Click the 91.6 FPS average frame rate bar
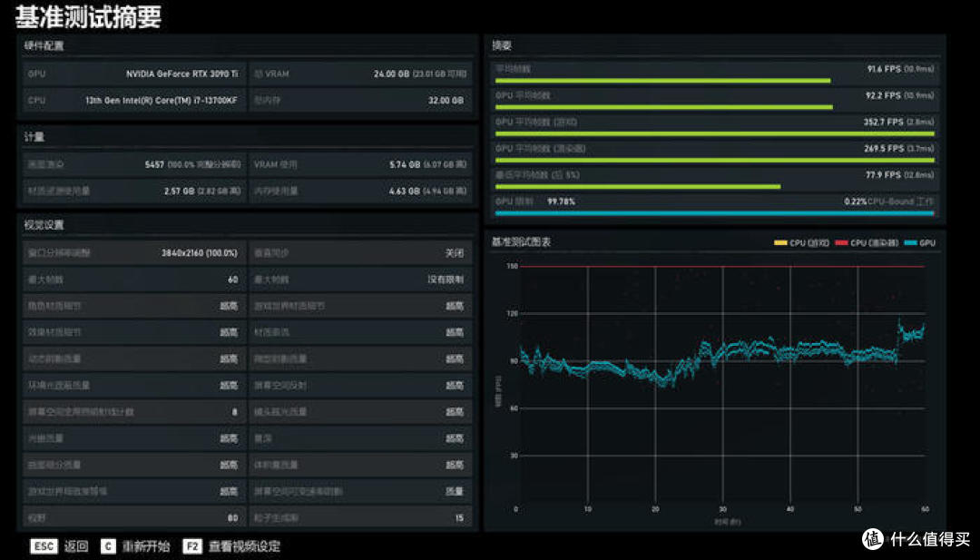The height and width of the screenshot is (560, 980). tap(661, 80)
